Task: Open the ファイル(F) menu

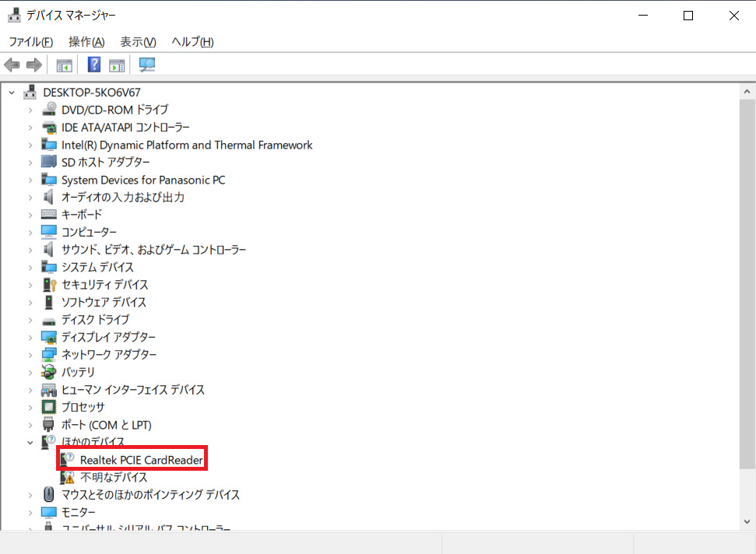Action: click(x=30, y=41)
